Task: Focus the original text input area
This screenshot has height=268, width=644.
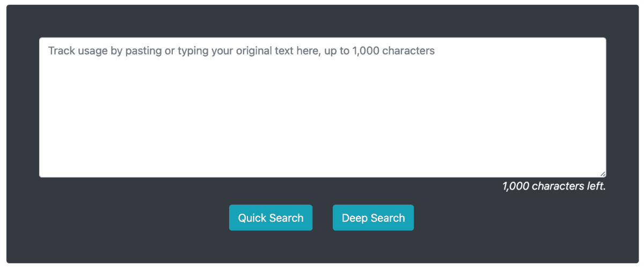Action: [323, 107]
